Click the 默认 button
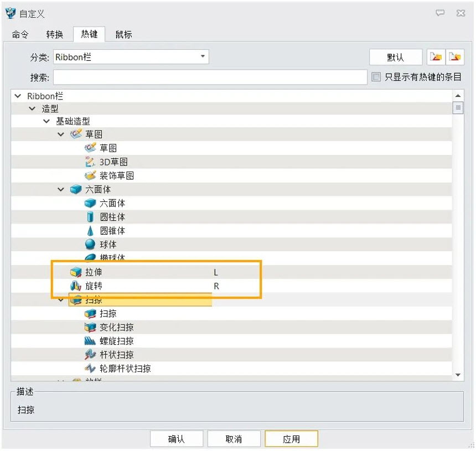476x451 pixels. point(395,57)
